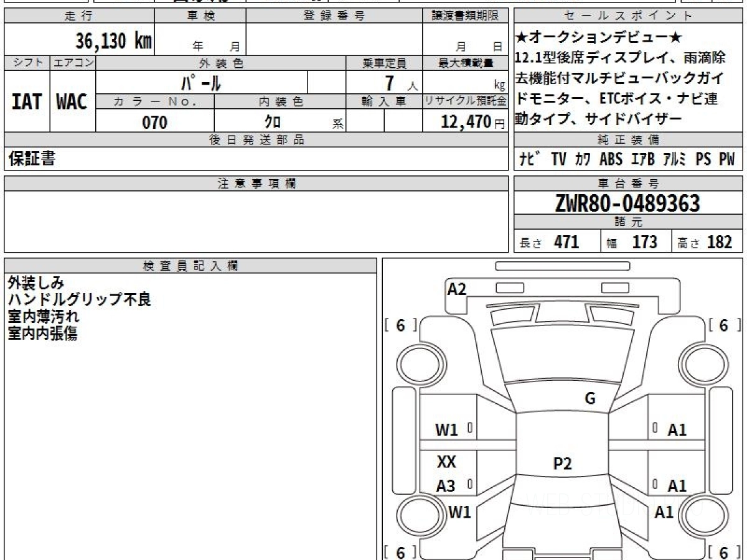Select the エアB equipment label

pyautogui.click(x=642, y=159)
